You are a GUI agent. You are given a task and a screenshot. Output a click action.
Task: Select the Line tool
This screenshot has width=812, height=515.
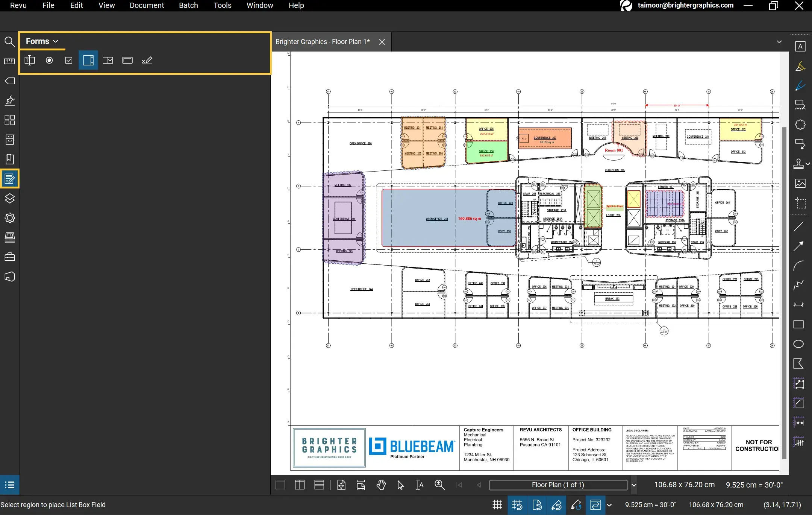[x=798, y=226]
